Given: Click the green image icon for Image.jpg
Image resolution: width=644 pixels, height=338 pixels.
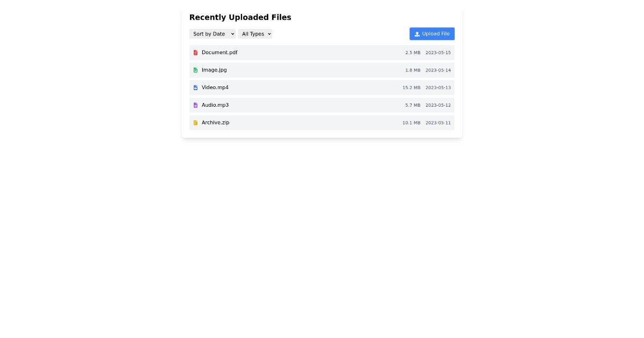Looking at the screenshot, I should (195, 70).
